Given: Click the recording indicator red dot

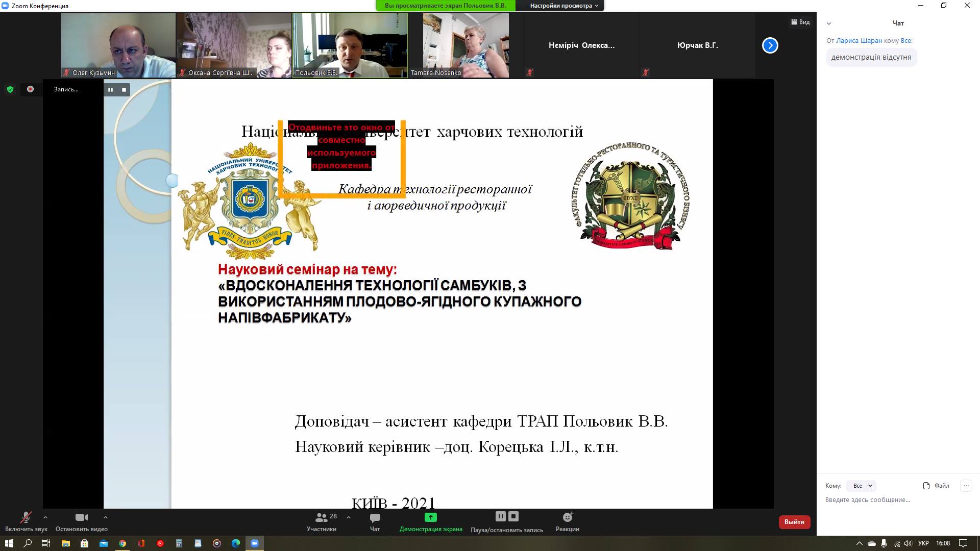Looking at the screenshot, I should [x=30, y=89].
